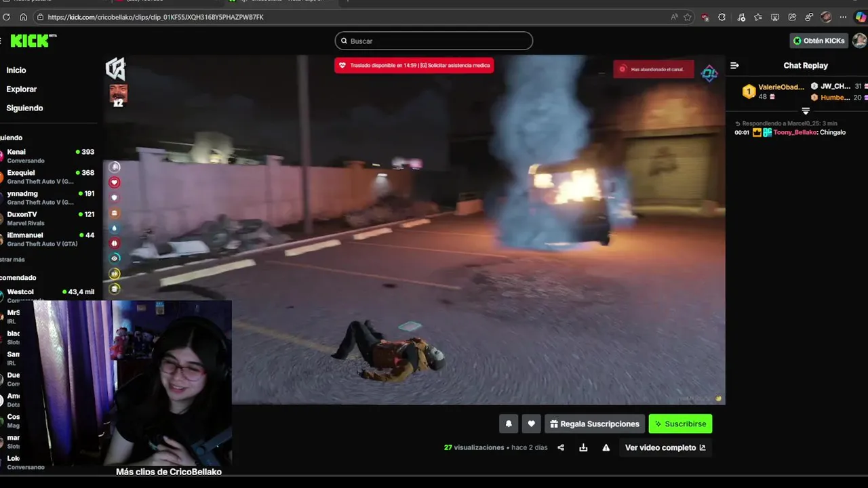Click 'Respondiendo a Marcel0_25' reply text
The image size is (868, 488).
click(x=786, y=123)
